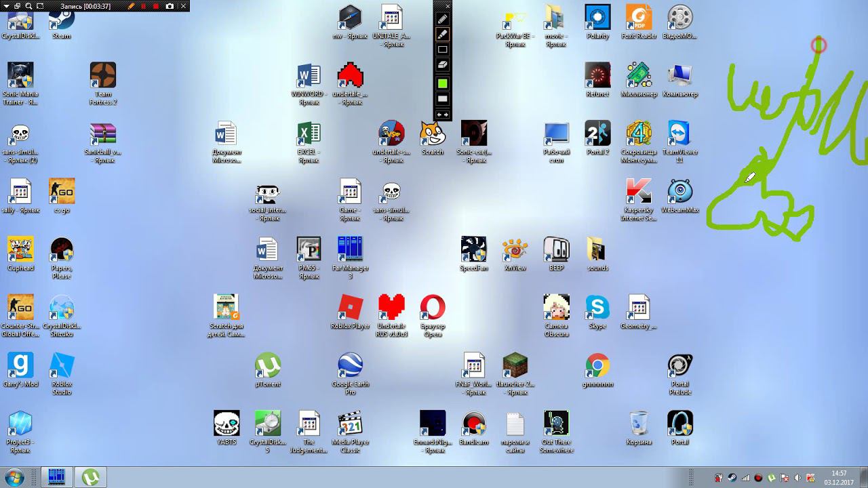868x488 pixels.
Task: Click the cs go desktop icon
Action: coord(62,197)
